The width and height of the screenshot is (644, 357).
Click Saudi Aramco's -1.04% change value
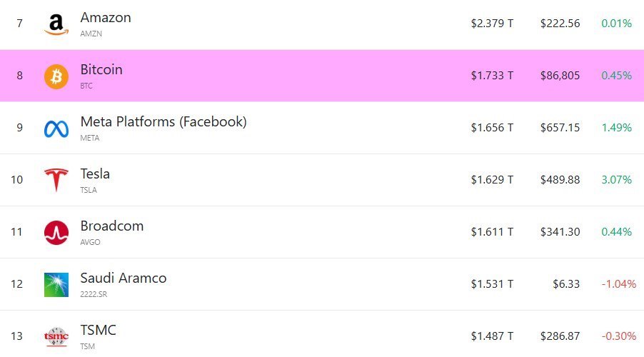coord(618,283)
